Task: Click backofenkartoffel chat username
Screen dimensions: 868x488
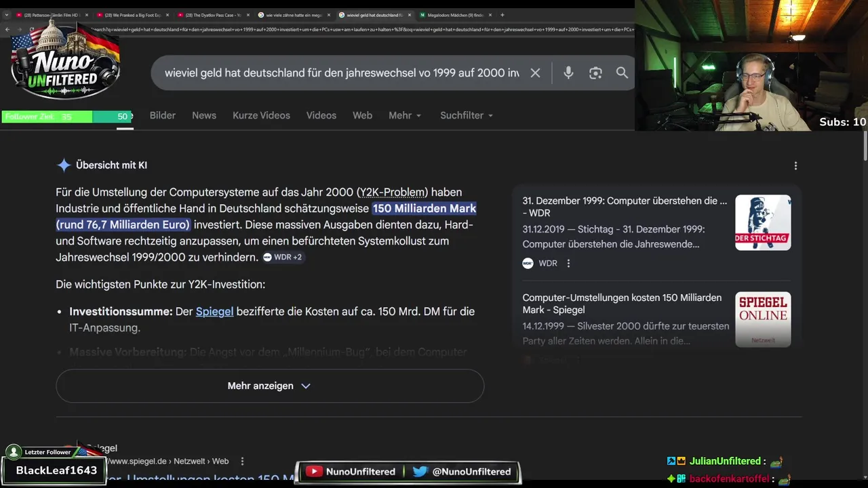Action: (729, 479)
